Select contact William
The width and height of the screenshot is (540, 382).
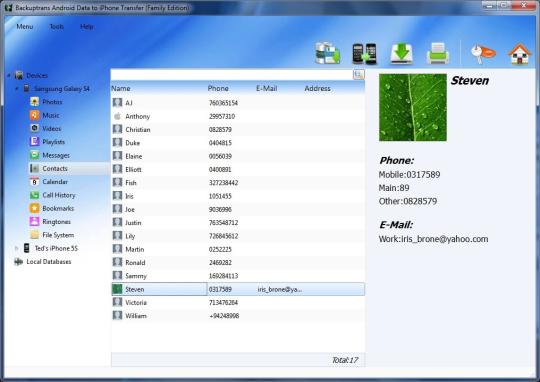[x=238, y=316]
